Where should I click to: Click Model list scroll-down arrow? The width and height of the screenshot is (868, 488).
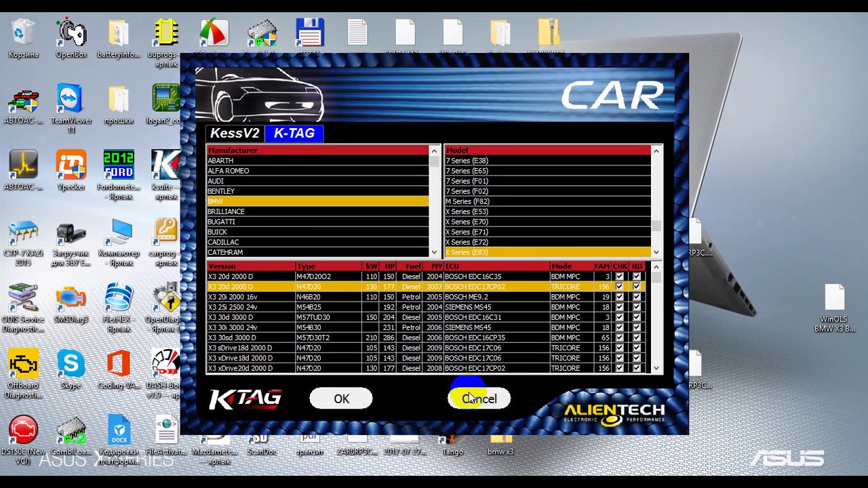(656, 252)
